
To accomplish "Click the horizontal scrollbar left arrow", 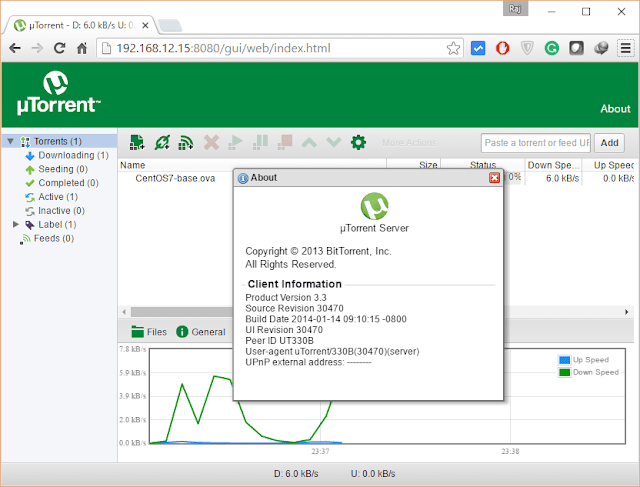I will 124,312.
